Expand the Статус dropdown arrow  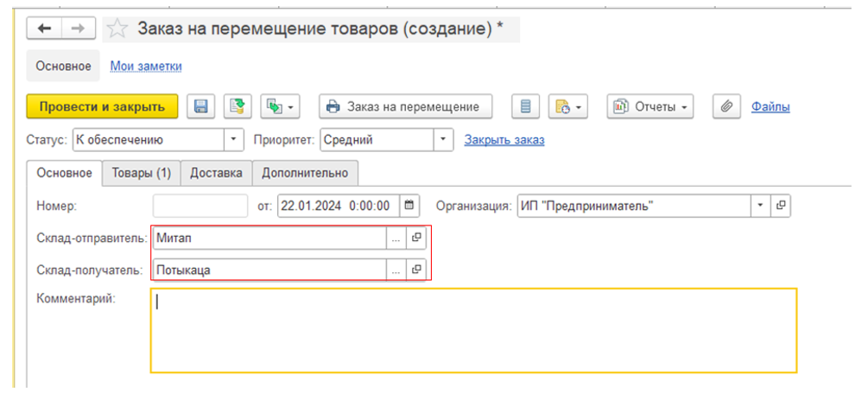(233, 140)
